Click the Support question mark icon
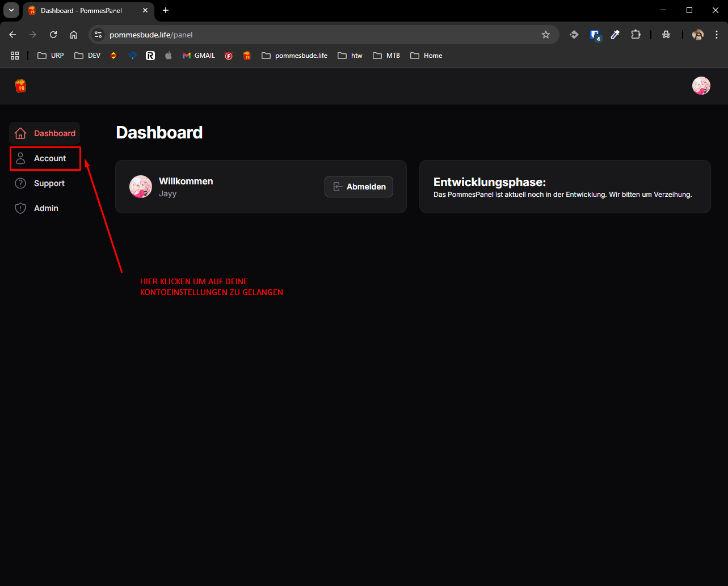The image size is (728, 586). tap(20, 183)
